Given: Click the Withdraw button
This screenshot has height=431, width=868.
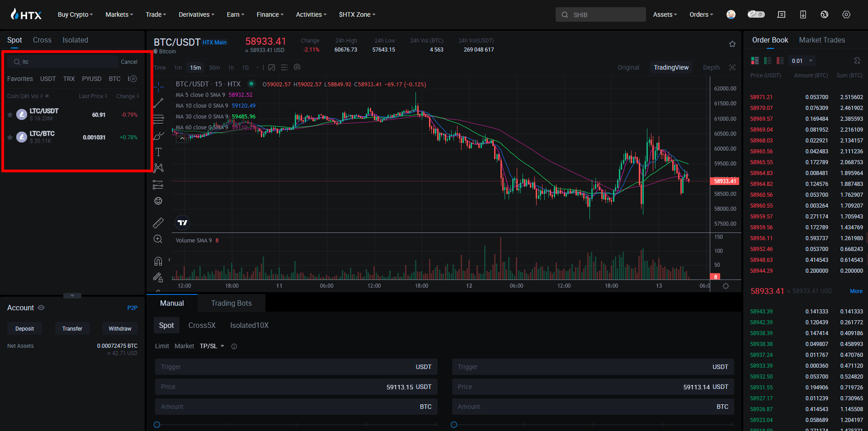Looking at the screenshot, I should 120,328.
